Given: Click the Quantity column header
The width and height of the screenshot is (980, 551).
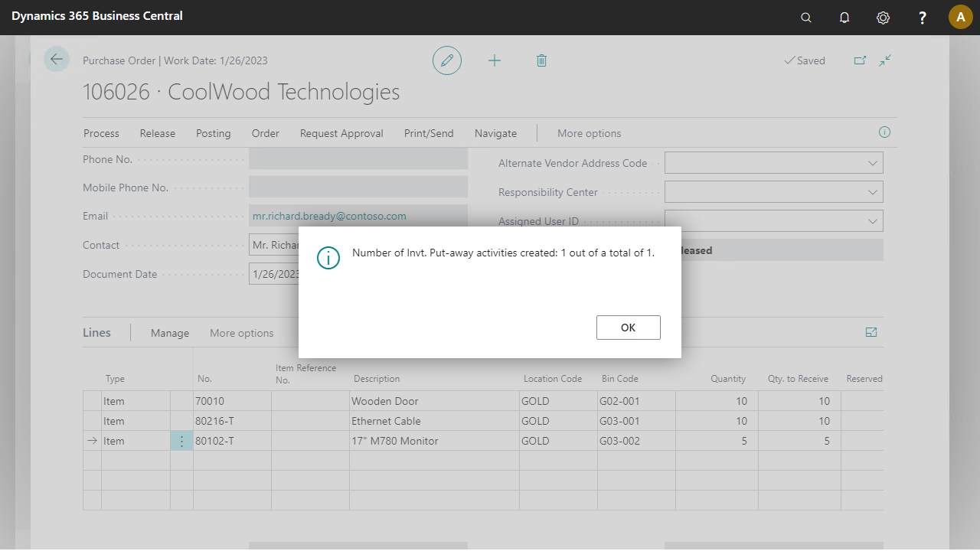Looking at the screenshot, I should tap(727, 379).
